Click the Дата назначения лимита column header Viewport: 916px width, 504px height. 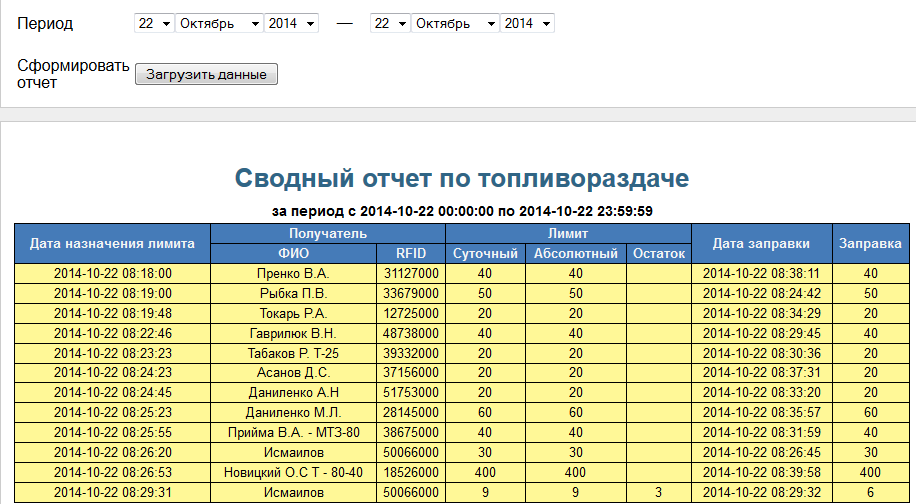click(112, 243)
